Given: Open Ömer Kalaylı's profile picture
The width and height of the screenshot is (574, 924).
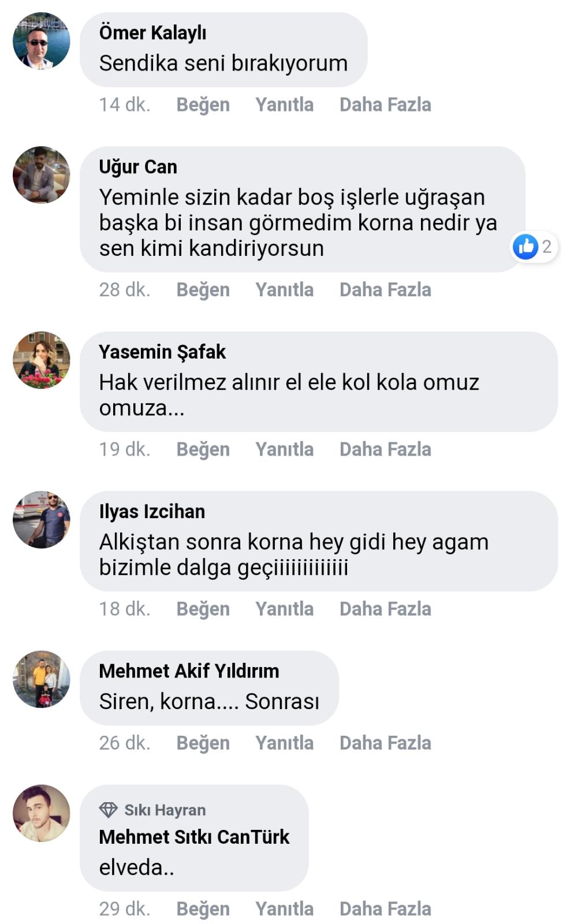Looking at the screenshot, I should coord(42,41).
